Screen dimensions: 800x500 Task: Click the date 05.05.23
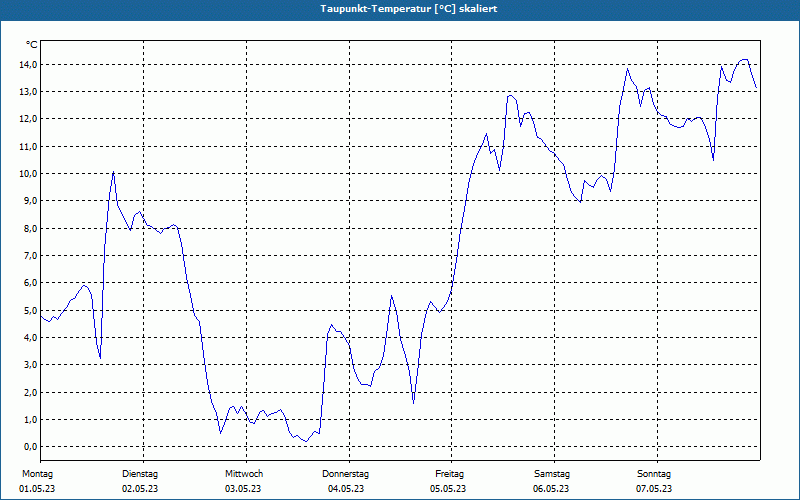pyautogui.click(x=448, y=489)
